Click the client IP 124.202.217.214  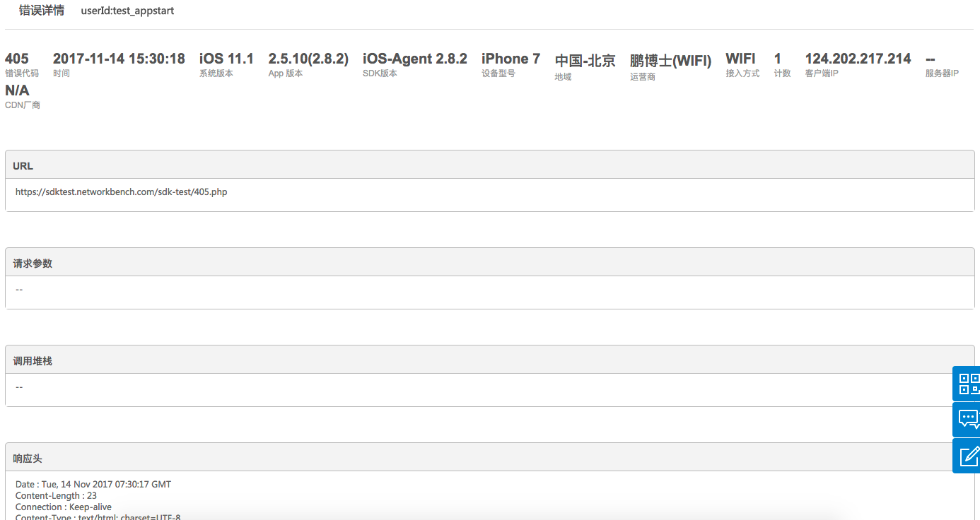point(858,59)
